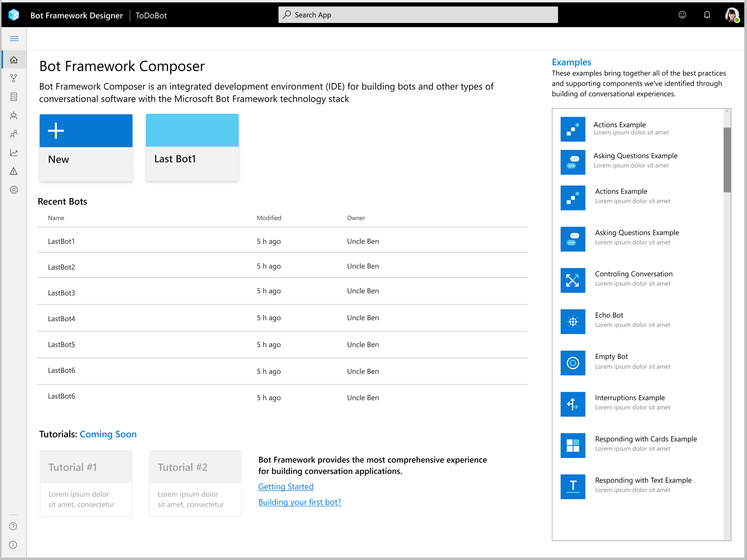Viewport: 747px width, 560px height.
Task: Open the users sidebar icon
Action: [x=14, y=134]
